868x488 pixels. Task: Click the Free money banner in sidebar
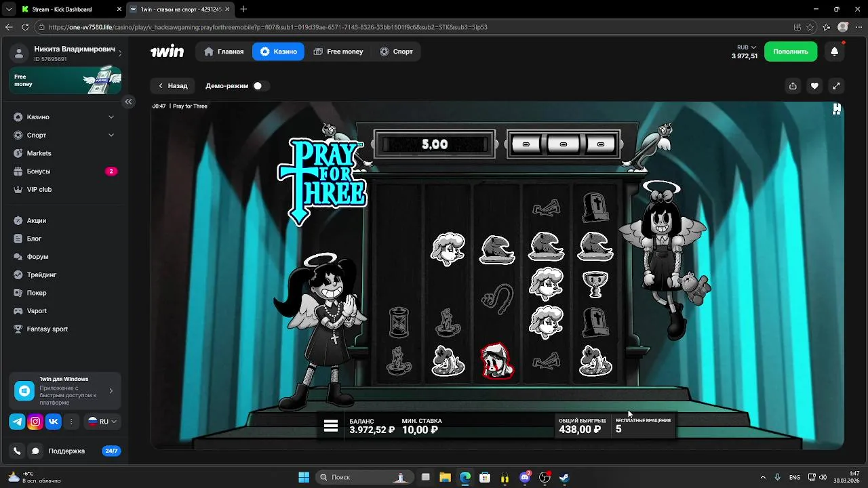65,80
